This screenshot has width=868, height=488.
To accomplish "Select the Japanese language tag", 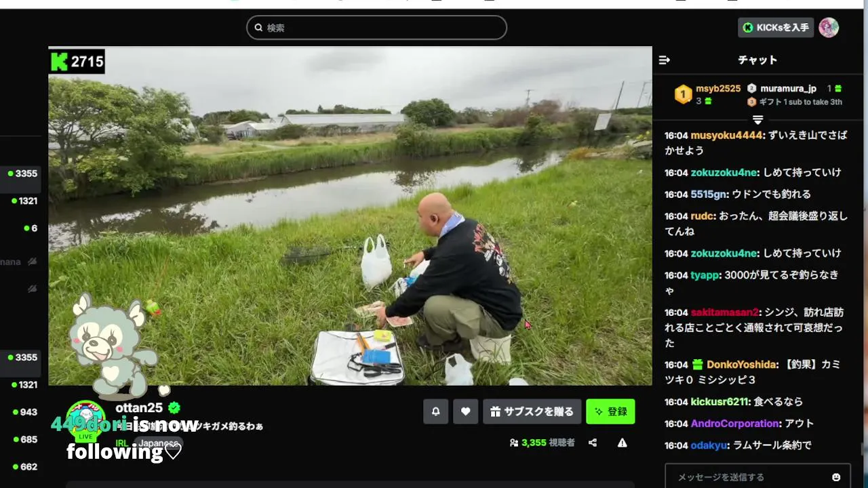I will 159,443.
